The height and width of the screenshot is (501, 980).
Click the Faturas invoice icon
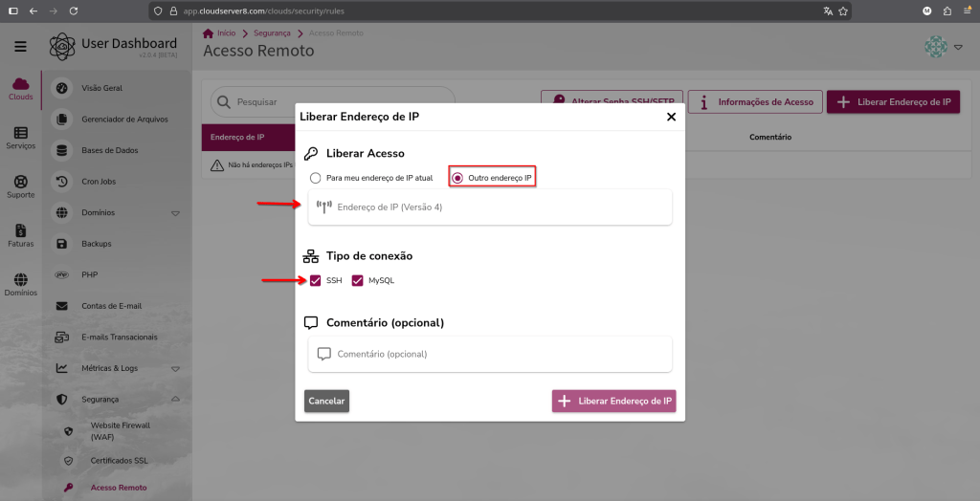click(x=20, y=234)
